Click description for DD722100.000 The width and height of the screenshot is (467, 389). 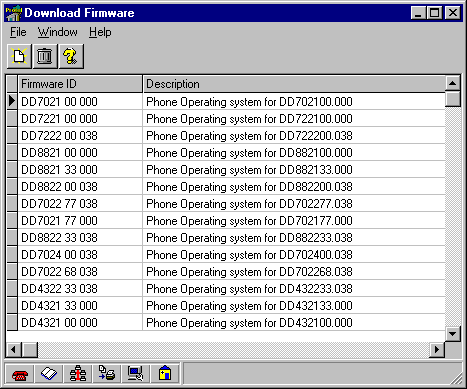294,118
